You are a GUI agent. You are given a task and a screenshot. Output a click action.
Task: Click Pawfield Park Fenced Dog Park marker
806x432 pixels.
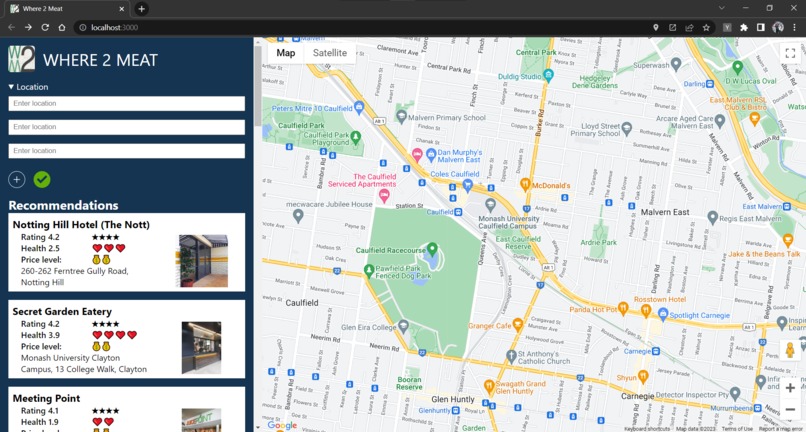(x=369, y=271)
